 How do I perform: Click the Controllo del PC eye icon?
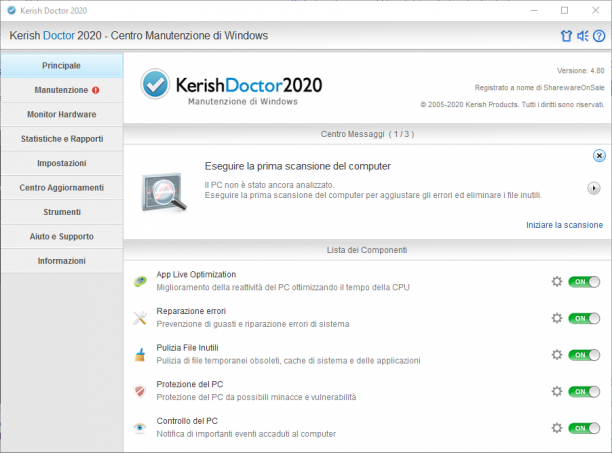click(140, 428)
